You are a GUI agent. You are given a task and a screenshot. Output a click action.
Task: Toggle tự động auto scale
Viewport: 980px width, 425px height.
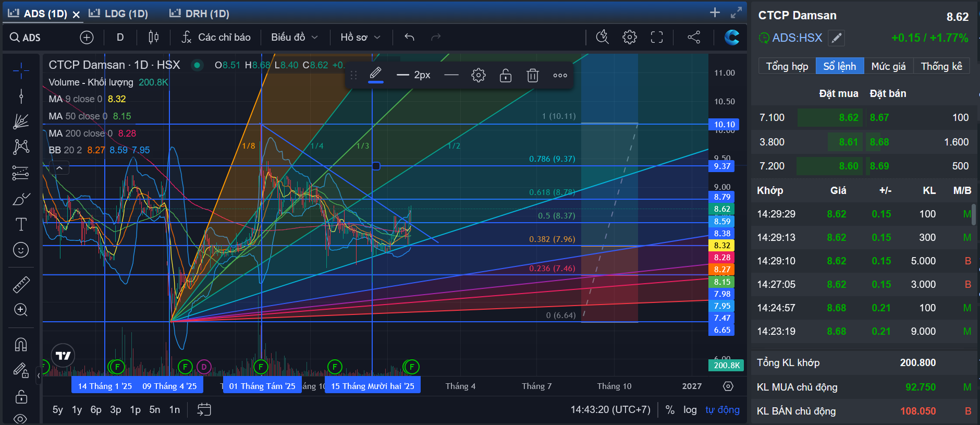pyautogui.click(x=722, y=409)
